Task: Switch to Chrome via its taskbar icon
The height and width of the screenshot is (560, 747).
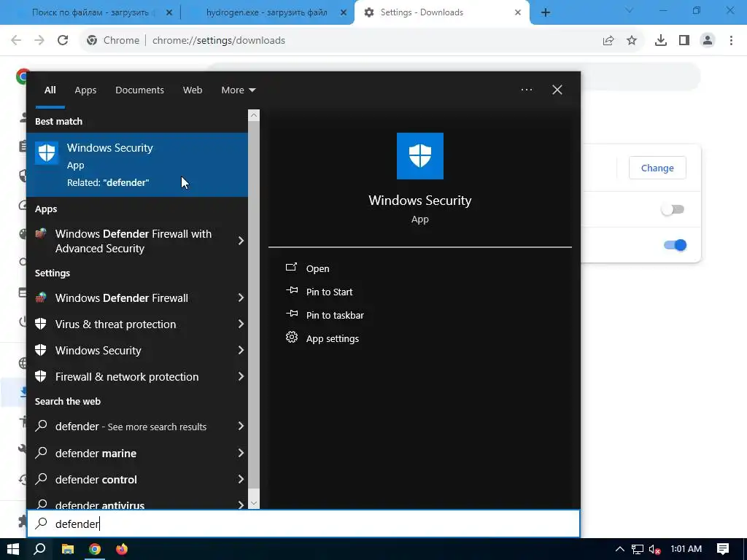Action: [95, 549]
